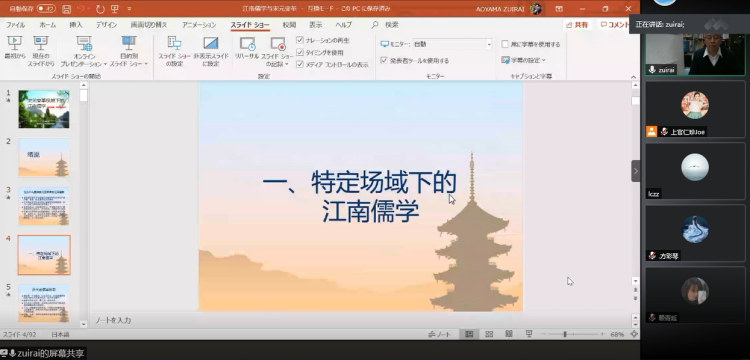The width and height of the screenshot is (750, 360).
Task: Select slide 3 thumbnail
Action: (44, 207)
